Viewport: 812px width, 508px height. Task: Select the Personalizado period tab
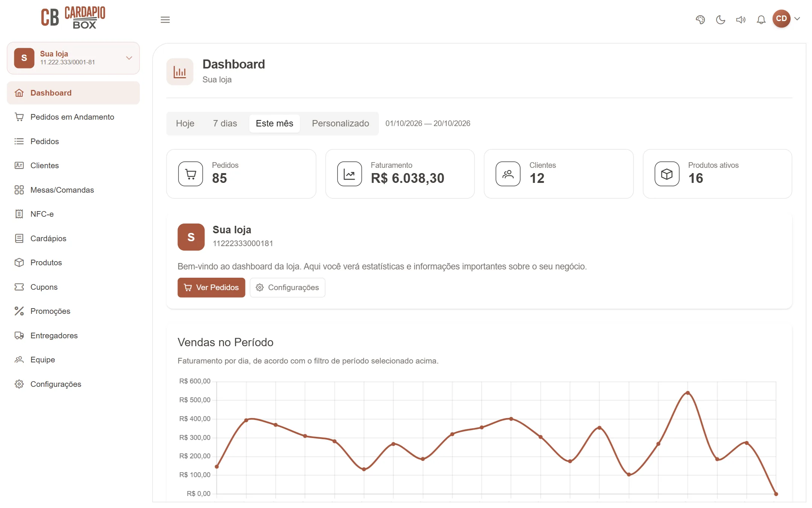pyautogui.click(x=341, y=123)
